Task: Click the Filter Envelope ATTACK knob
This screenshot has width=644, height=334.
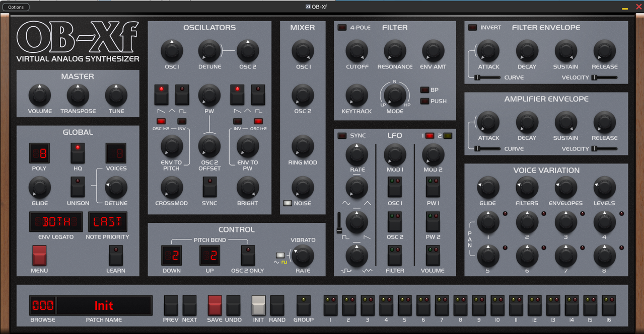Action: 488,51
